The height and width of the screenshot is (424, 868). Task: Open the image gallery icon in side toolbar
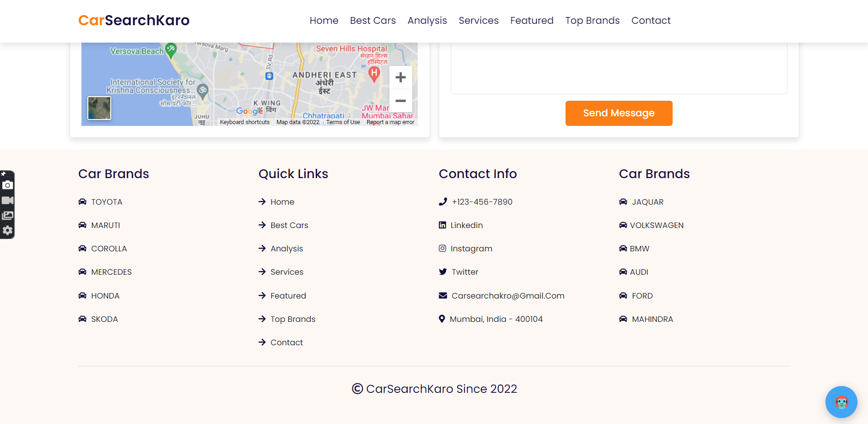coord(7,215)
